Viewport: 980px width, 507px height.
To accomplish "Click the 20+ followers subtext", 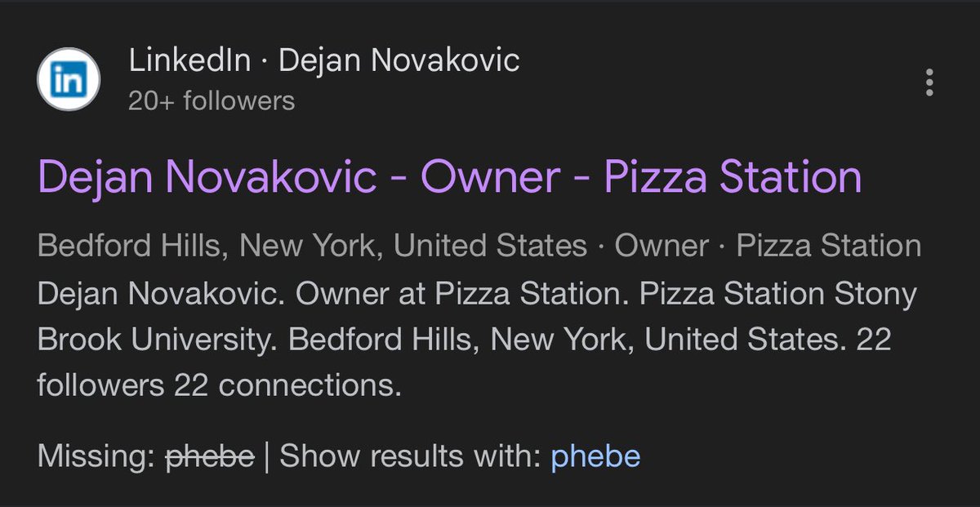I will pyautogui.click(x=212, y=101).
